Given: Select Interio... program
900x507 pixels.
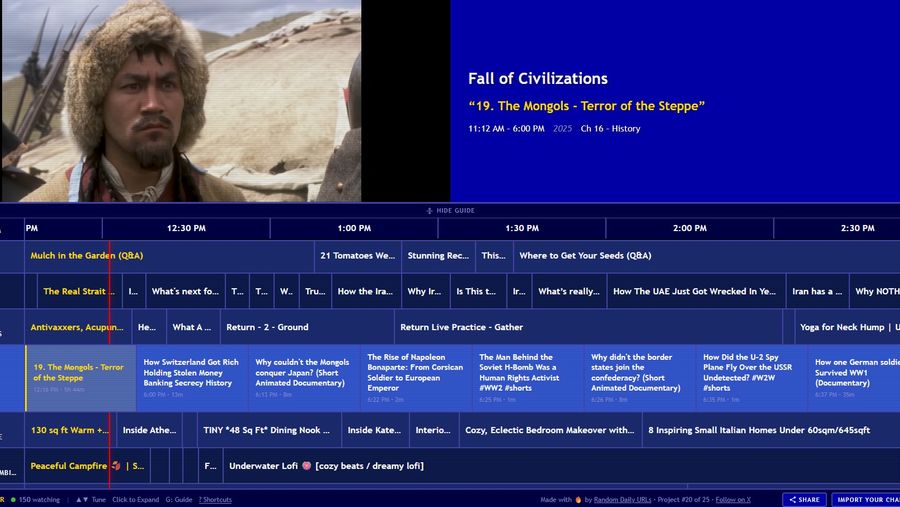Looking at the screenshot, I should coord(434,430).
